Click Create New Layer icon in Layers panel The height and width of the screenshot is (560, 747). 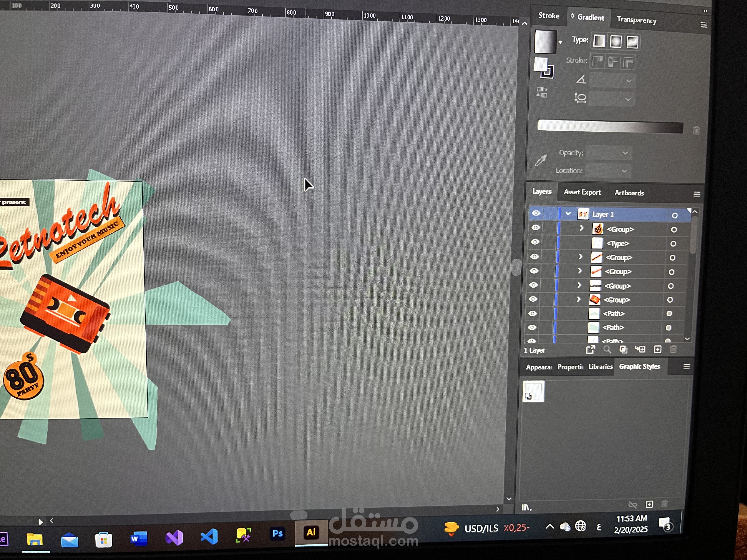658,349
